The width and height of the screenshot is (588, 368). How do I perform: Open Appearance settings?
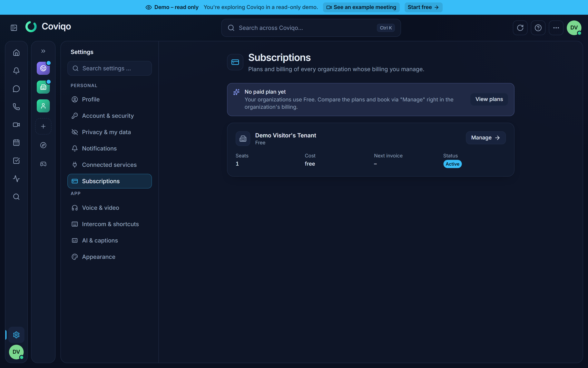coord(110,257)
